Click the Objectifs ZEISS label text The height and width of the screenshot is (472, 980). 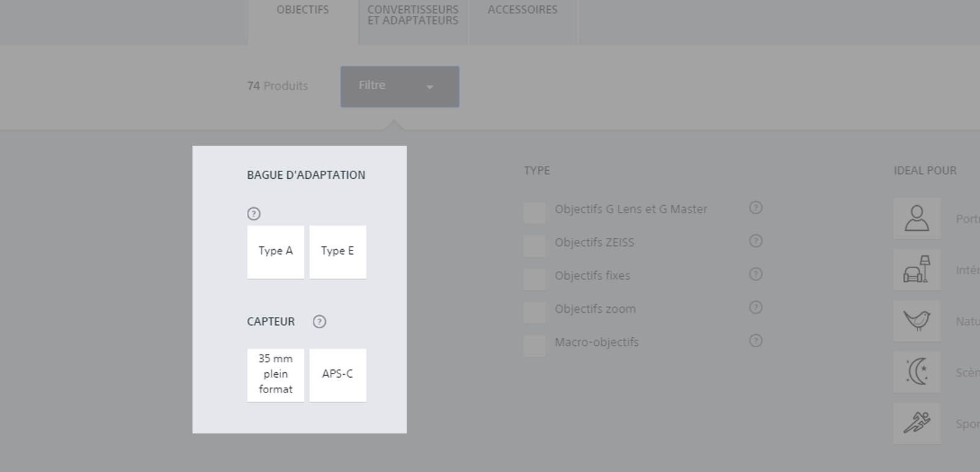click(595, 242)
